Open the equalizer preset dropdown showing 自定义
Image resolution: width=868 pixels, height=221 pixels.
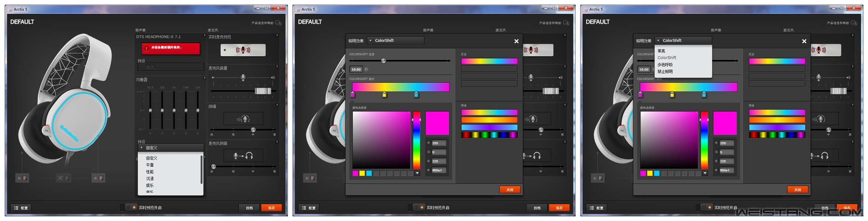(x=171, y=148)
